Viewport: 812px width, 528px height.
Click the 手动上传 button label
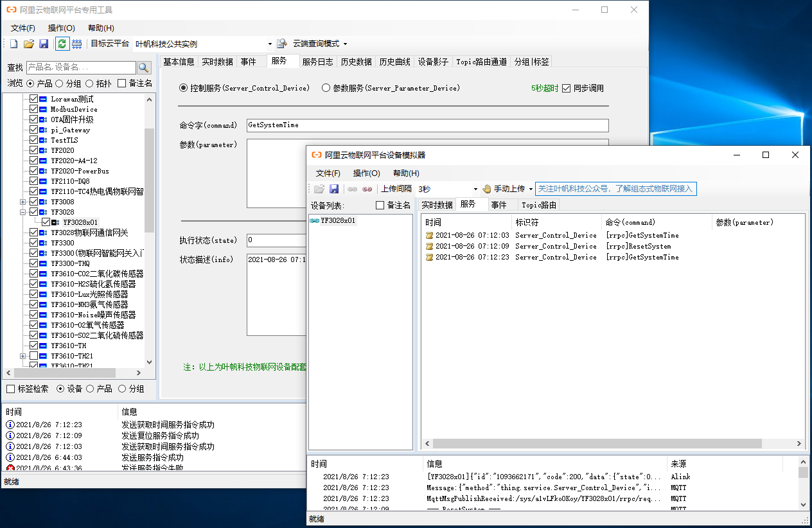pos(509,189)
